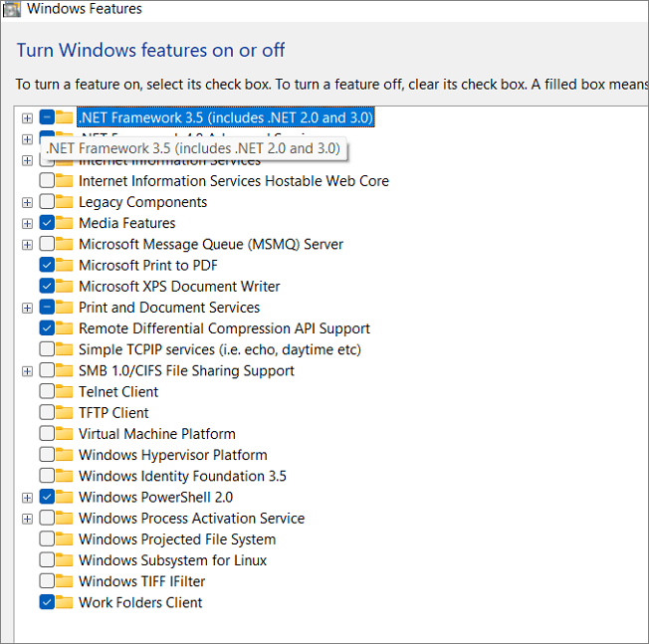Click the Windows Features title bar icon

12,9
